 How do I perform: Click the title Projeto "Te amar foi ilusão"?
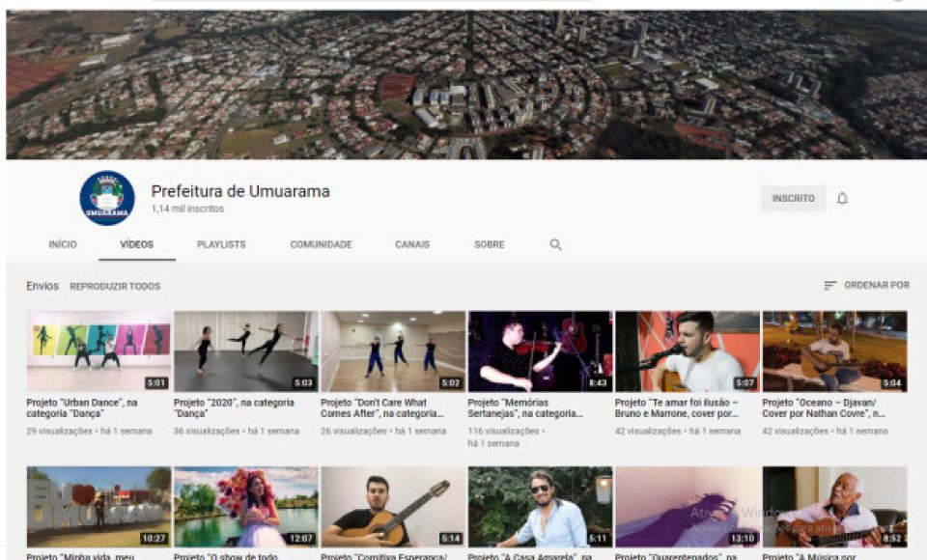click(x=676, y=408)
